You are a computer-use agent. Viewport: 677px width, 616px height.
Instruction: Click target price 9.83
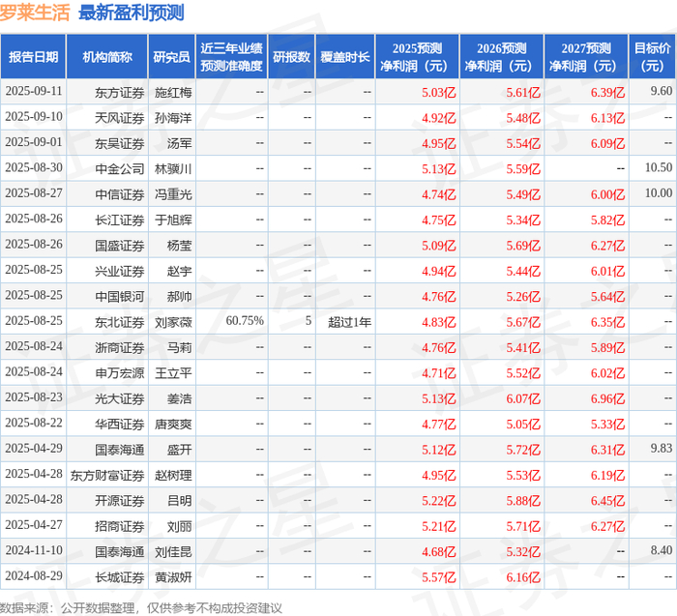pos(661,448)
